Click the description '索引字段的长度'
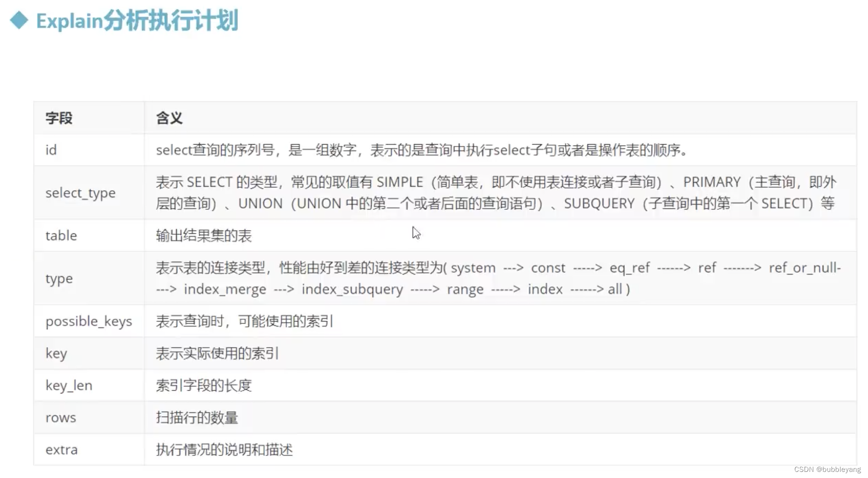This screenshot has width=868, height=478. pyautogui.click(x=204, y=385)
